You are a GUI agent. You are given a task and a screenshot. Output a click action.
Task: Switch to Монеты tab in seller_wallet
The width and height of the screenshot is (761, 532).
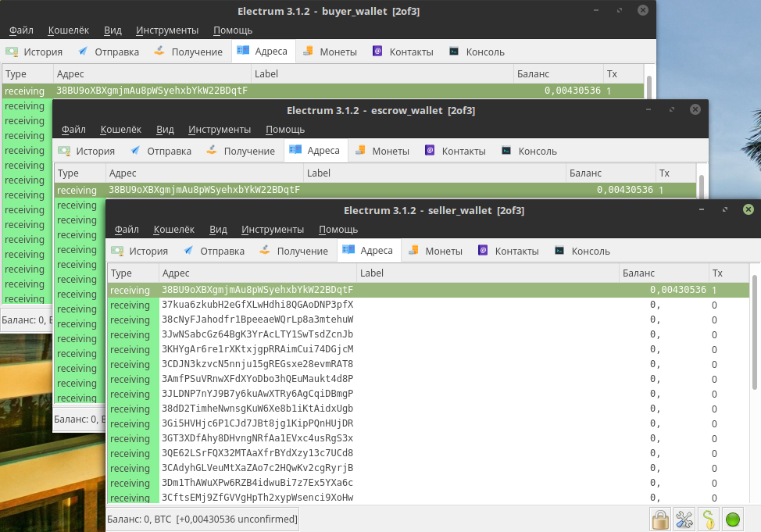tap(435, 251)
